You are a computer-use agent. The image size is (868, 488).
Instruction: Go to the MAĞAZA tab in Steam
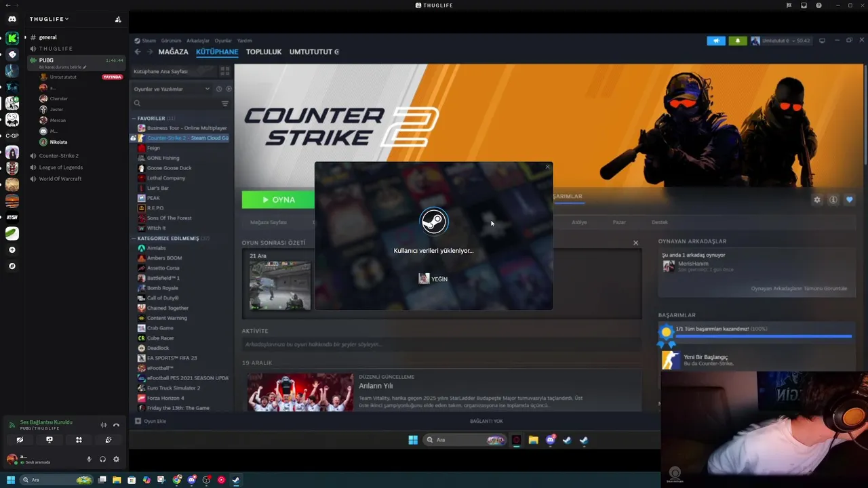point(173,52)
